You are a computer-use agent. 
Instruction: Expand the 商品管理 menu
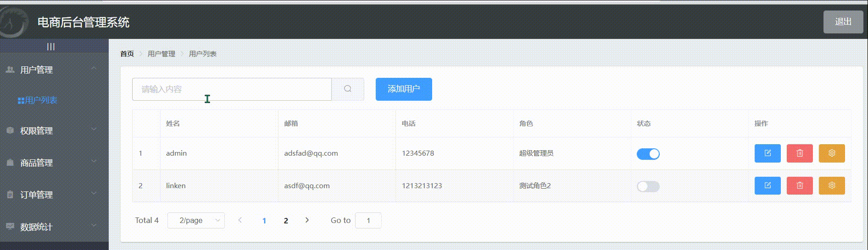(54, 163)
